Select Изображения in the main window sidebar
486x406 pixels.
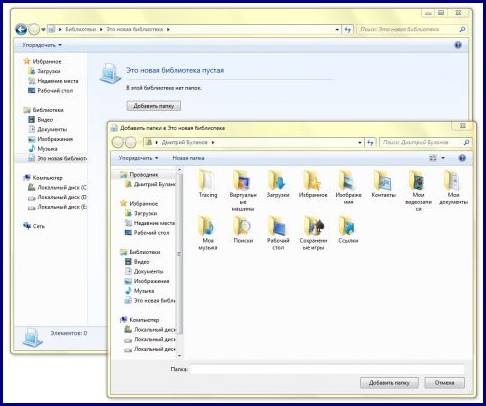(x=50, y=139)
